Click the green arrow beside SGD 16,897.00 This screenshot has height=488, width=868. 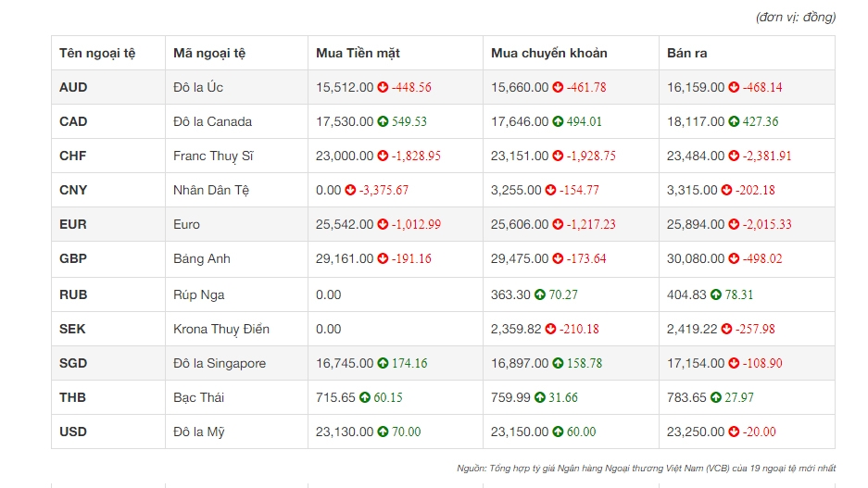click(x=558, y=363)
